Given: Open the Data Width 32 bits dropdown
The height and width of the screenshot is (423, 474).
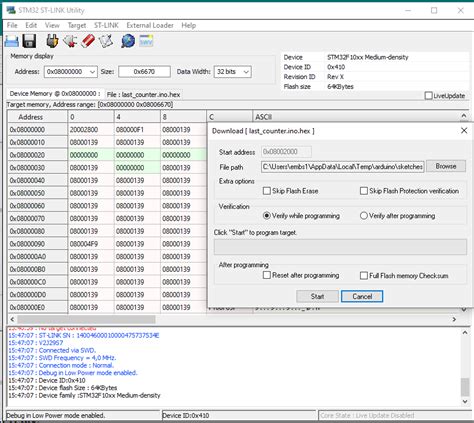Looking at the screenshot, I should click(246, 72).
